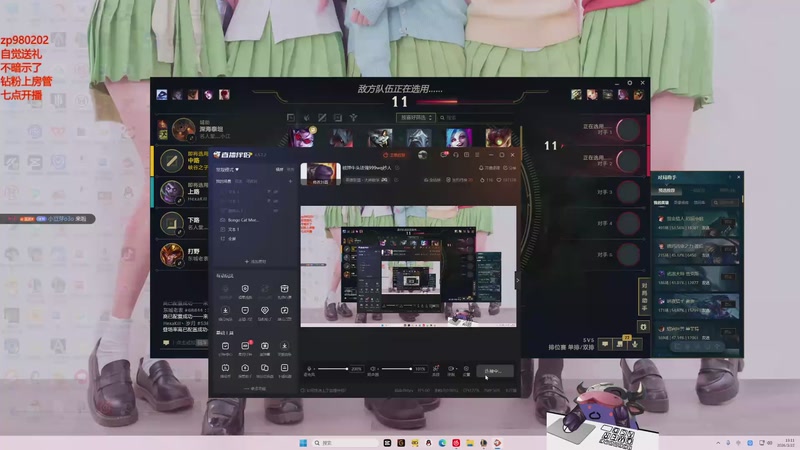Mute the speaker output icon
800x450 pixels.
point(373,368)
